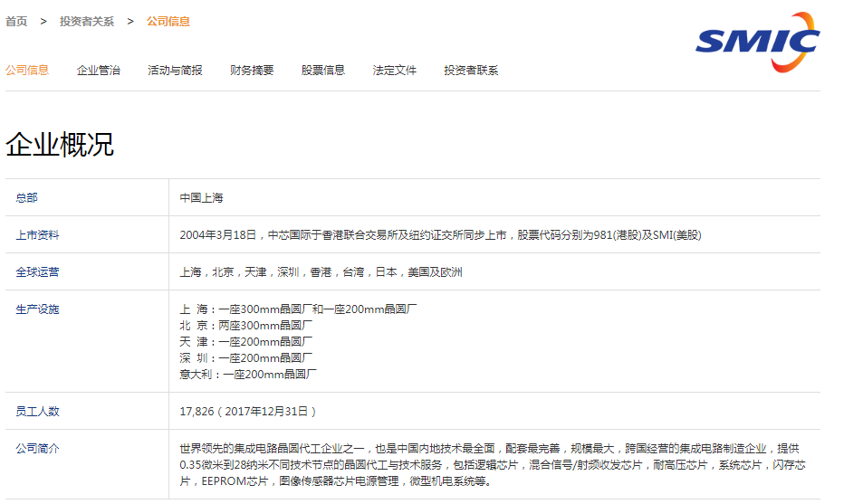Click the 总部 row label
The image size is (863, 504).
pos(26,198)
